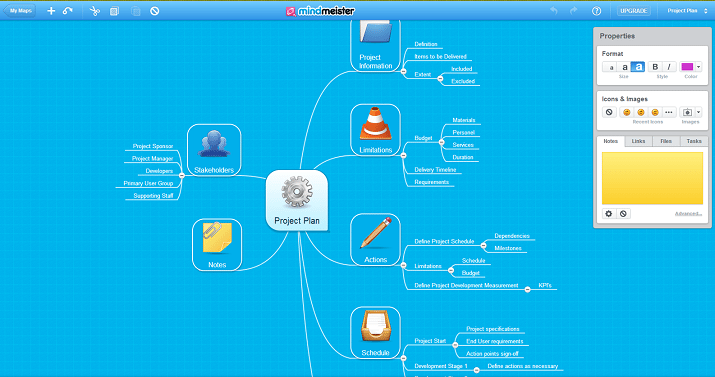Click the copy icon in top toolbar
The width and height of the screenshot is (715, 377).
coord(114,11)
